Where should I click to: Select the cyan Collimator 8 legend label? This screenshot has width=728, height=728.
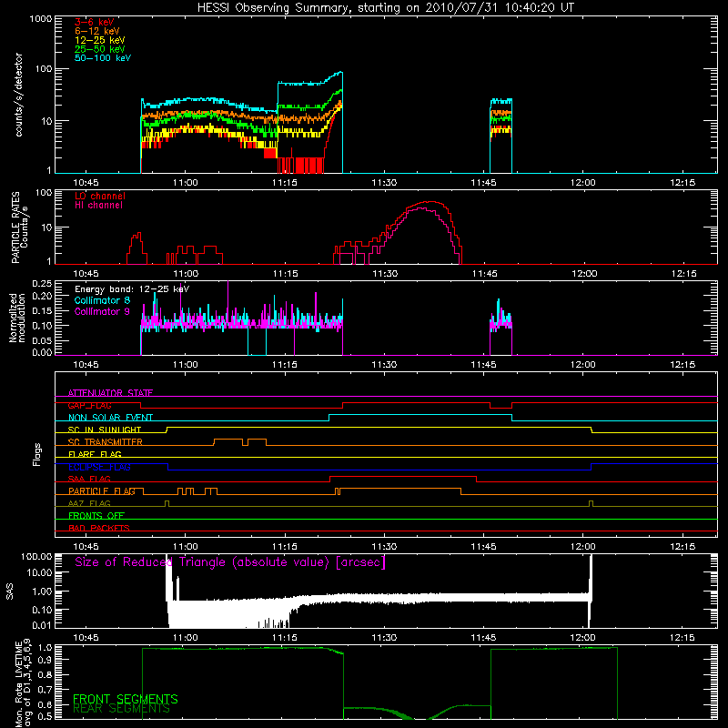click(x=102, y=300)
